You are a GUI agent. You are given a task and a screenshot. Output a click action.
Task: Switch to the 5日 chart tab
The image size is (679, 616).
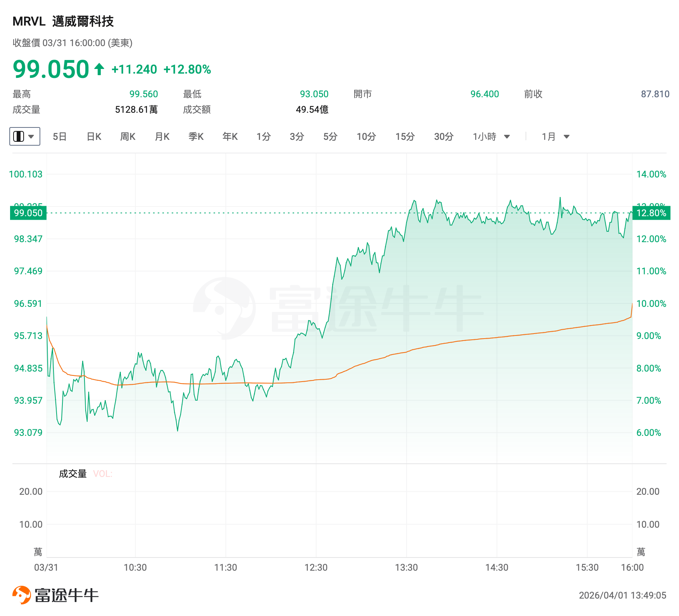[60, 137]
